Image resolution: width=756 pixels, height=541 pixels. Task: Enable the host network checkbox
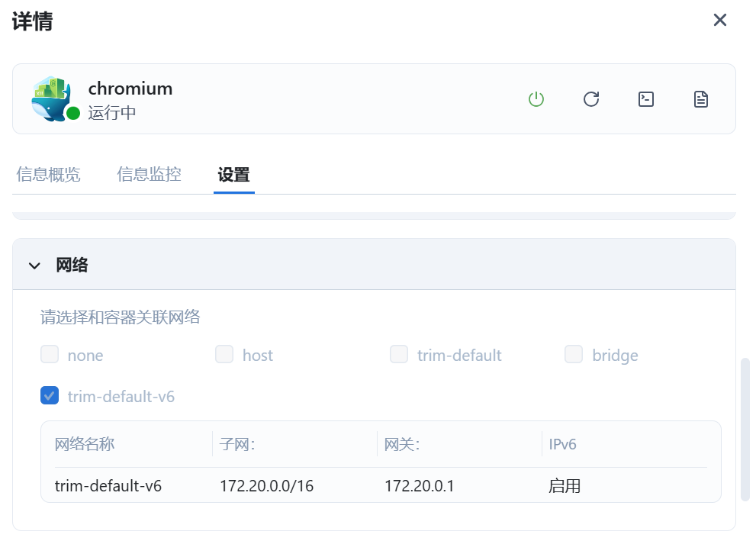tap(224, 355)
